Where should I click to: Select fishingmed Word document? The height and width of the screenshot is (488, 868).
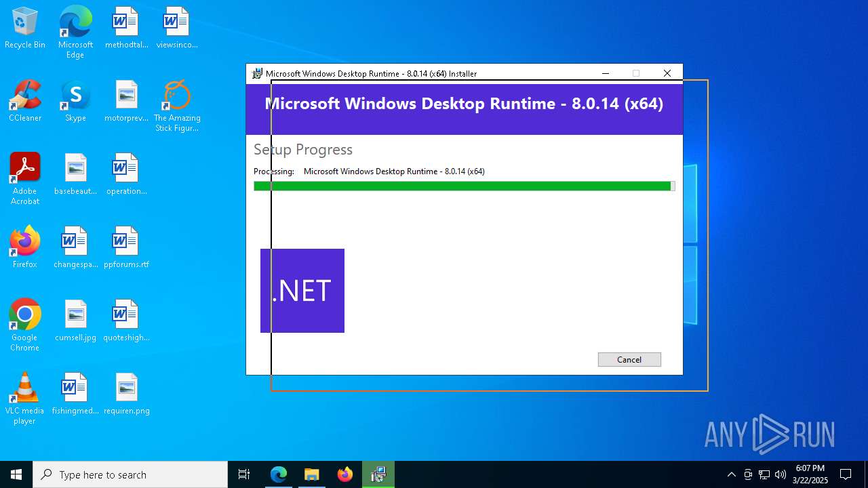pyautogui.click(x=75, y=394)
